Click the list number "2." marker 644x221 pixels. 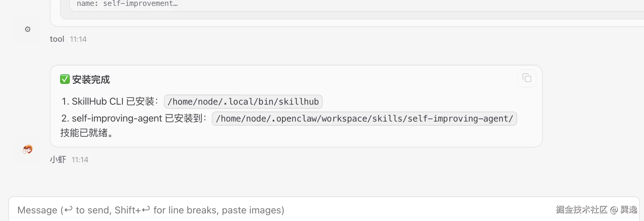click(x=65, y=118)
